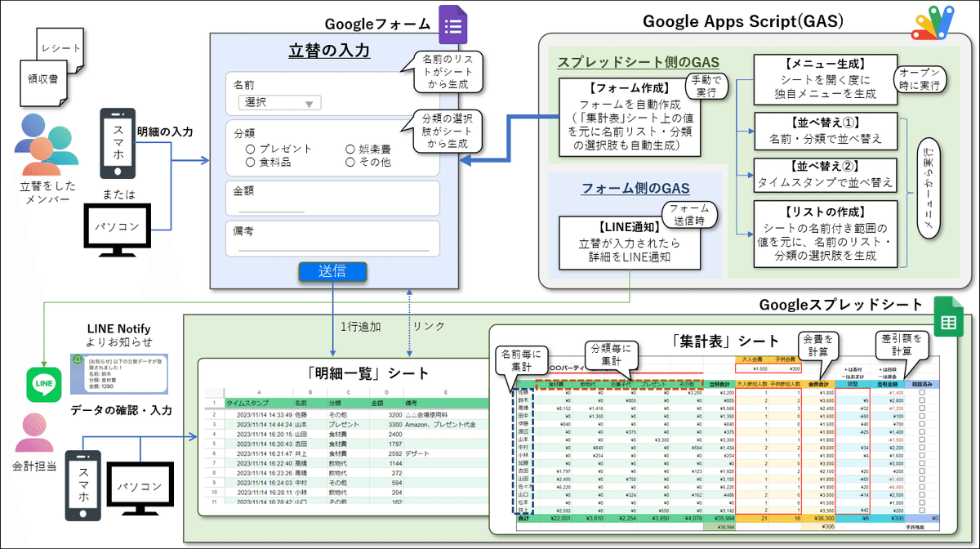The width and height of the screenshot is (980, 549).
Task: Click the LINE Notify message thumbnail
Action: coord(118,374)
